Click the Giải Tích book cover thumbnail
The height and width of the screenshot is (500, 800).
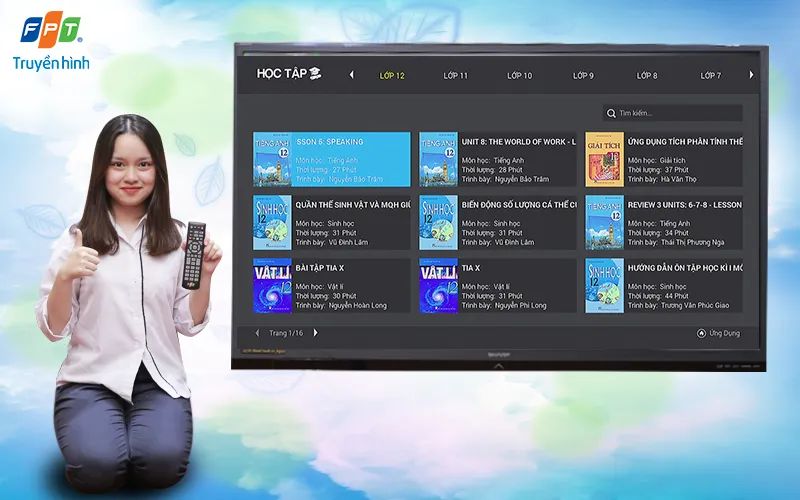604,160
